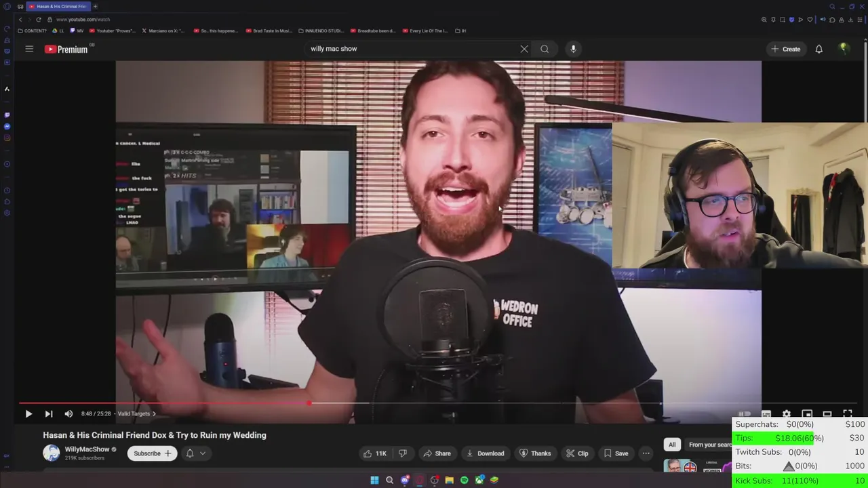Enter fullscreen mode
Screen dimensions: 868x488
click(x=848, y=413)
